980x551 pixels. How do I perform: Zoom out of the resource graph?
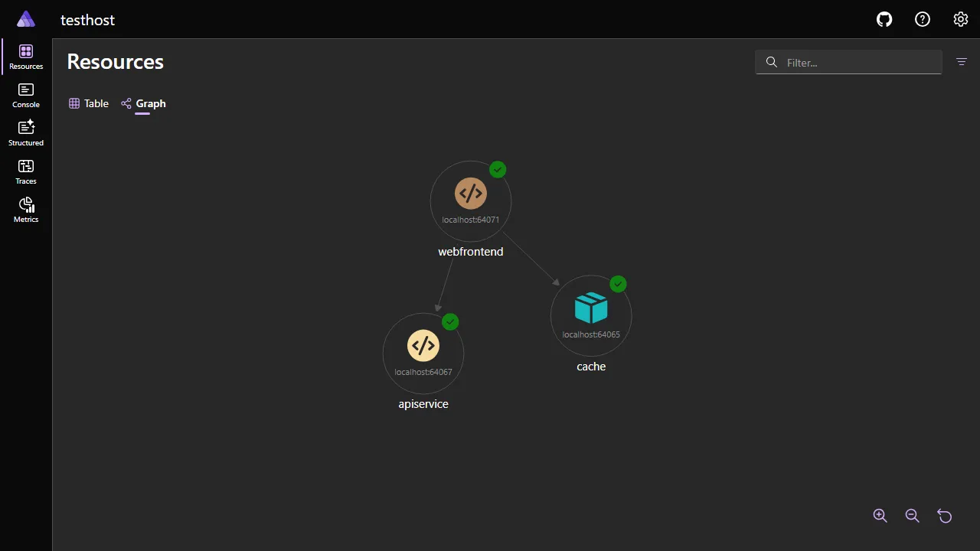point(912,516)
